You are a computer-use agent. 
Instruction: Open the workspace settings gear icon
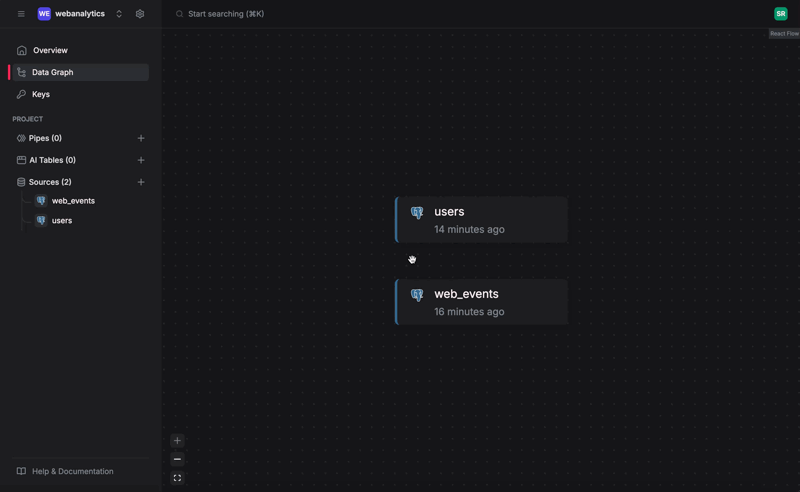(x=140, y=14)
